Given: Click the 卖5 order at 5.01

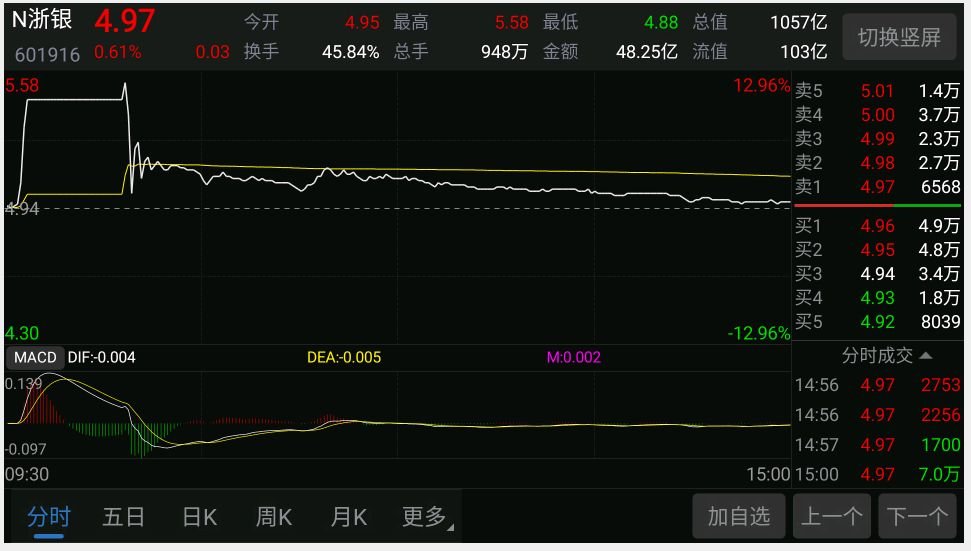Looking at the screenshot, I should pos(877,90).
